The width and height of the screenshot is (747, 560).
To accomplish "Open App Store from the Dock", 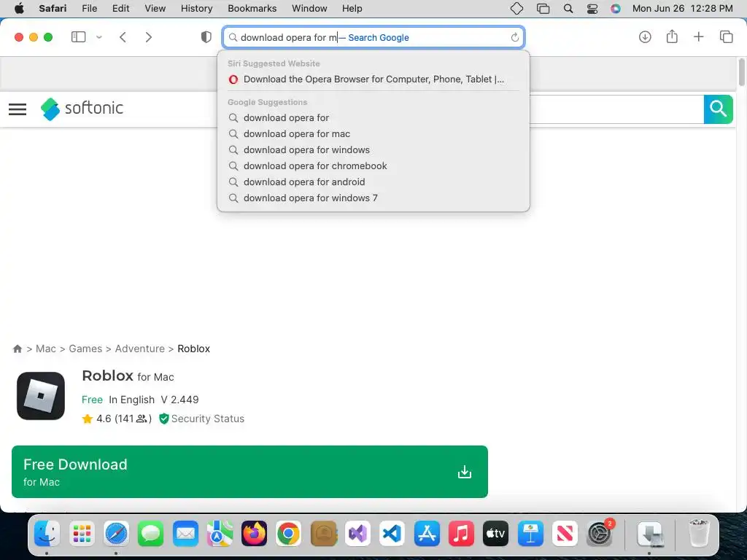I will [x=426, y=533].
